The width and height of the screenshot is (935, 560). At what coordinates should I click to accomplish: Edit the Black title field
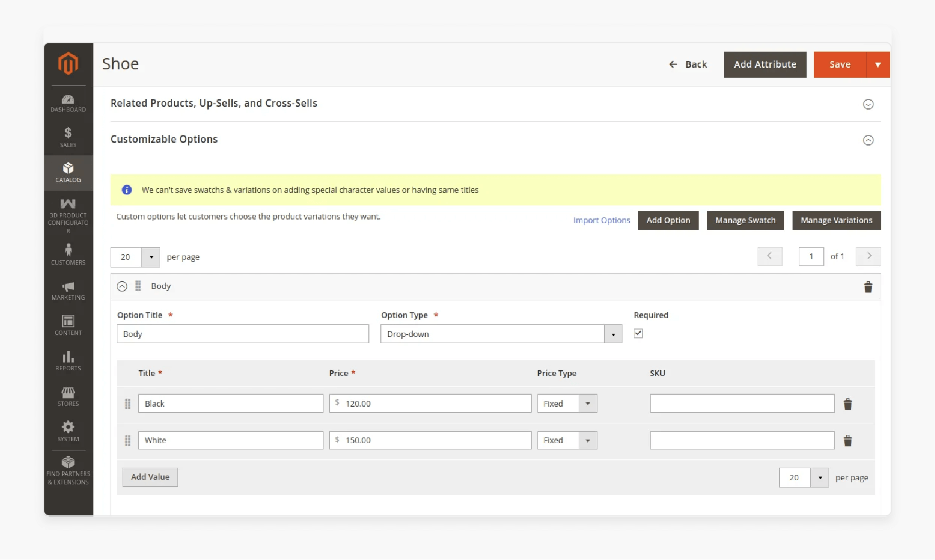[x=231, y=404]
